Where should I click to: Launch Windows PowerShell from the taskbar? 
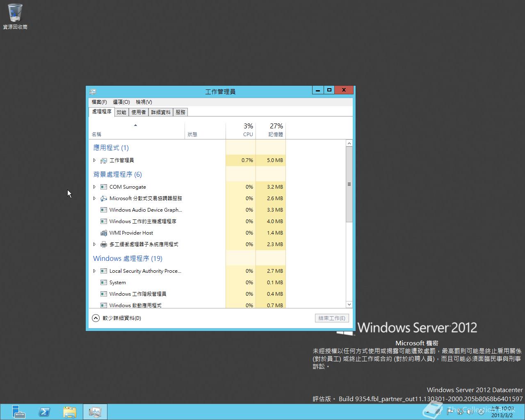pos(44,411)
